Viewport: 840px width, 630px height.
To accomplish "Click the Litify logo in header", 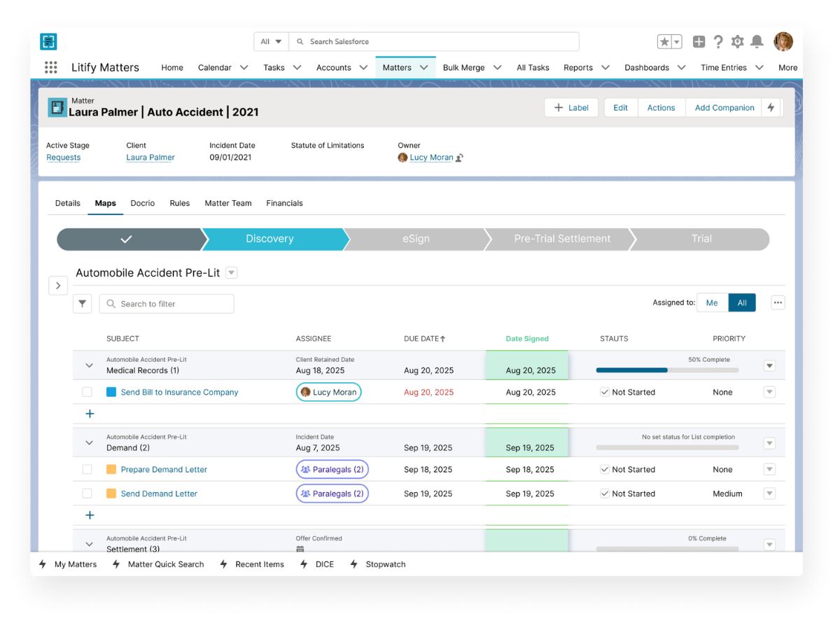I will [48, 41].
